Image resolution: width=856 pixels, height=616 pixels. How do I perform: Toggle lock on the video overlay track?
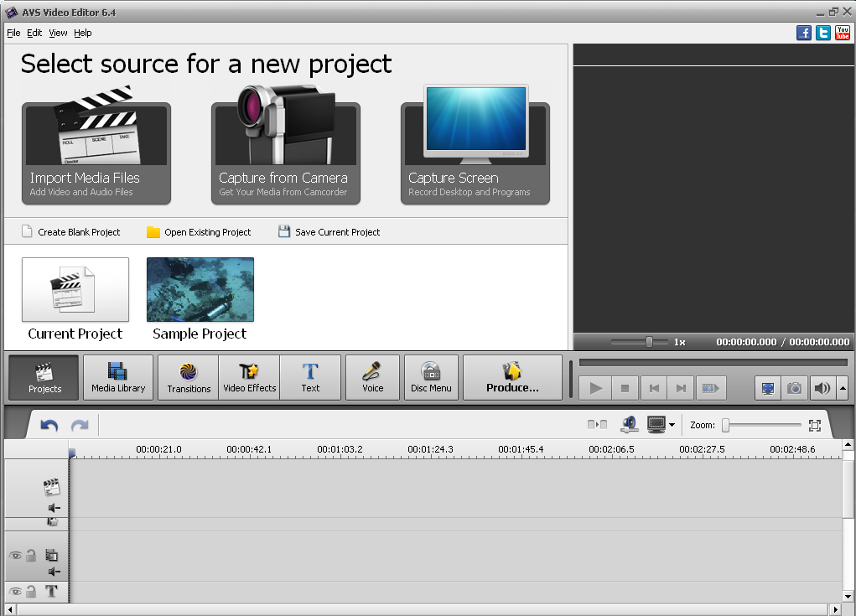tap(31, 556)
